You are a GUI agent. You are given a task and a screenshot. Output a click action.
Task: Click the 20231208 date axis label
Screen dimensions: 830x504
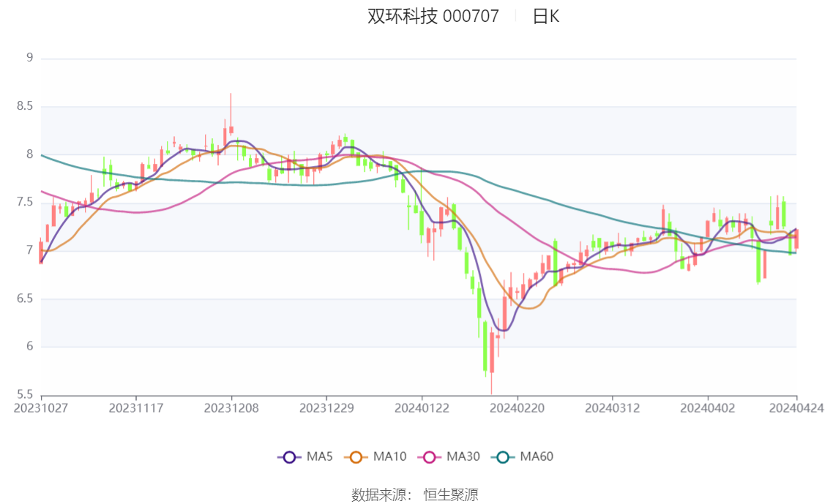(231, 407)
